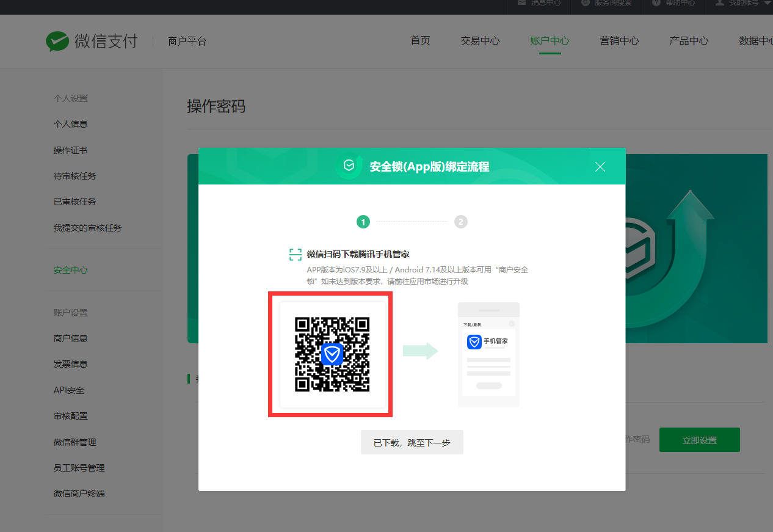This screenshot has width=773, height=532.
Task: Click the 已下载，跳至下一步 button
Action: 412,442
